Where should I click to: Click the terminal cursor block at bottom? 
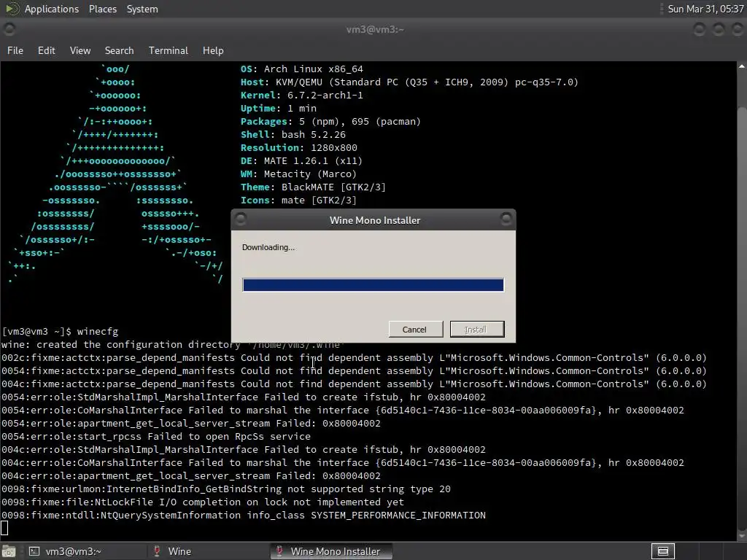[x=4, y=528]
